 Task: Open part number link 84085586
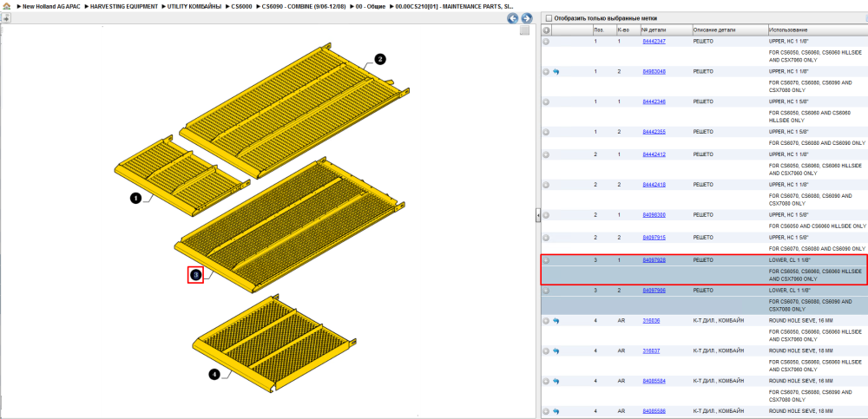654,411
